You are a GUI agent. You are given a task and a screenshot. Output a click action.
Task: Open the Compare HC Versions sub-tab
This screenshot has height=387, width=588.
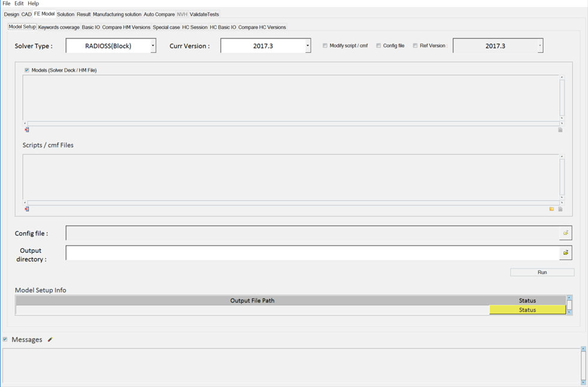coord(262,28)
